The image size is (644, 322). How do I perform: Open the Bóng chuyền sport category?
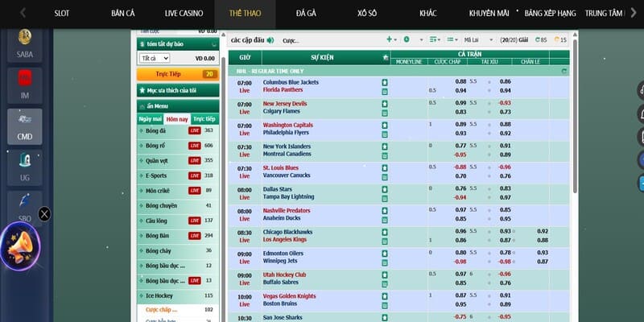tap(178, 205)
